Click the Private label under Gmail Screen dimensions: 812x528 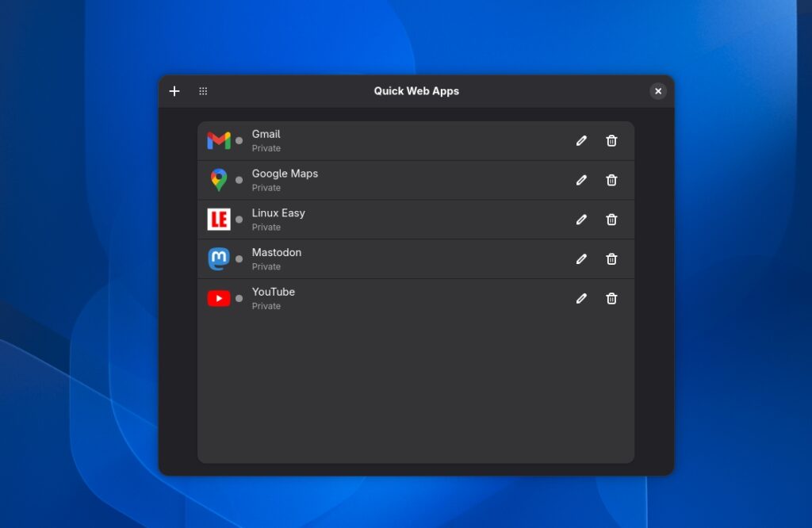(x=266, y=148)
